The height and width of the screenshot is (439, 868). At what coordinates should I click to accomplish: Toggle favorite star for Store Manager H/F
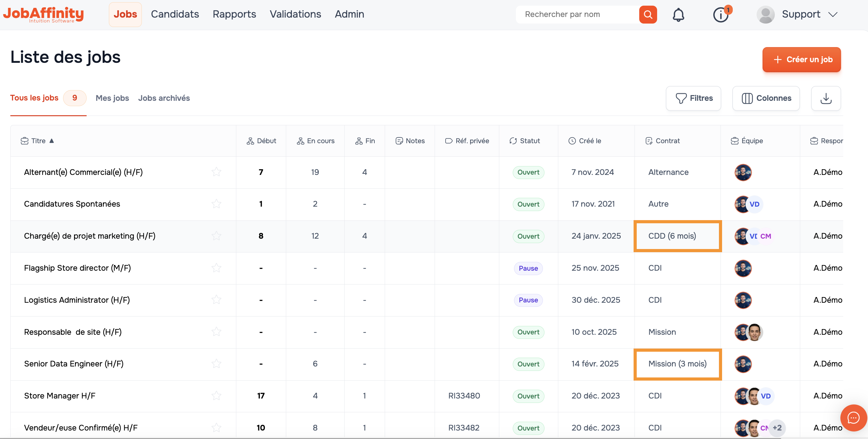click(x=216, y=396)
